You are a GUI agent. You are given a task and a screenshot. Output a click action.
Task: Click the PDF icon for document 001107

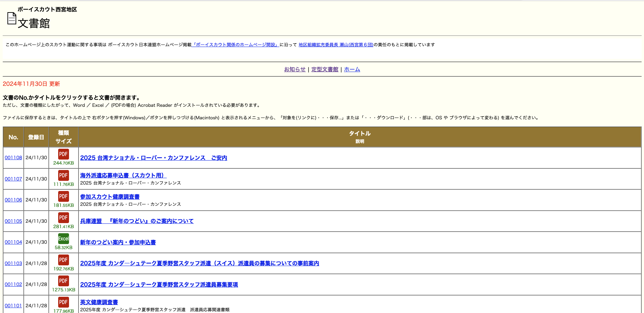pyautogui.click(x=64, y=175)
